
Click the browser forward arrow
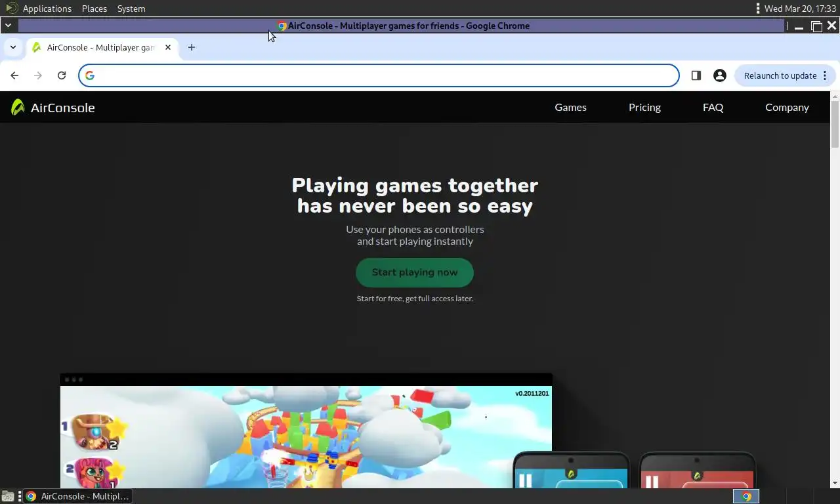coord(38,75)
